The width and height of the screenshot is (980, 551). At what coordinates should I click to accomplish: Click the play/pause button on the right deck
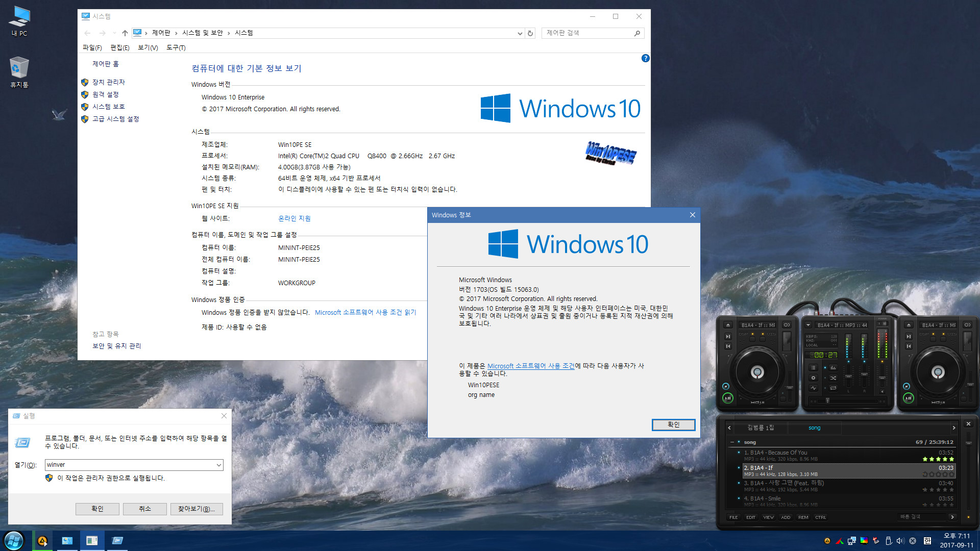coord(909,398)
